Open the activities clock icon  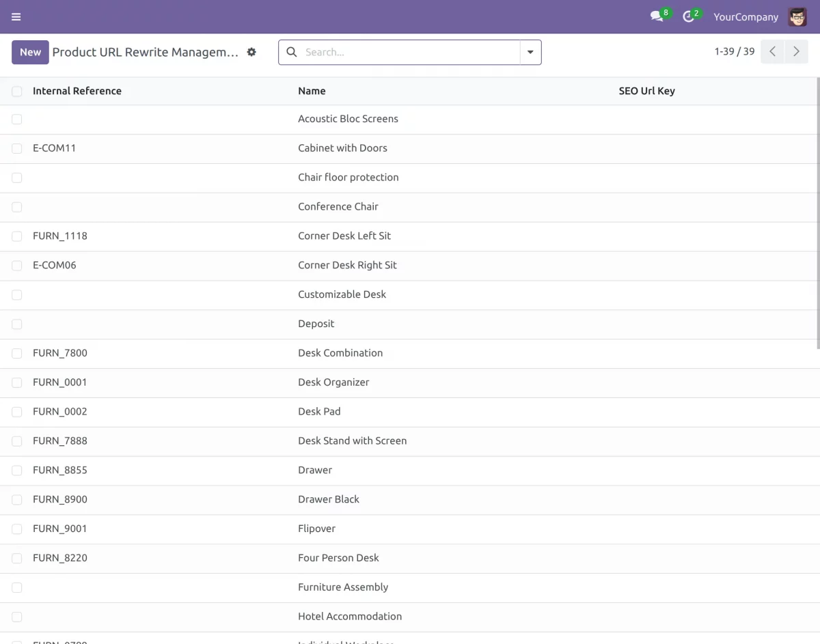tap(687, 16)
